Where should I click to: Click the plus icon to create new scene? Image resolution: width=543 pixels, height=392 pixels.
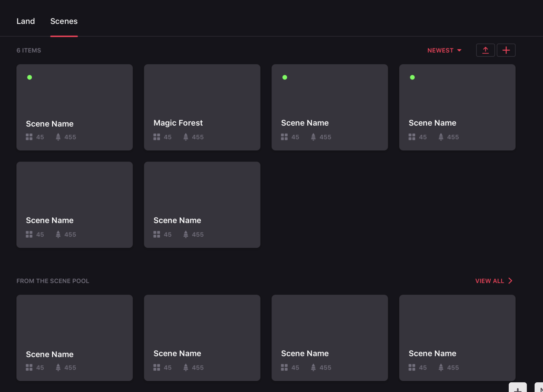(x=506, y=50)
